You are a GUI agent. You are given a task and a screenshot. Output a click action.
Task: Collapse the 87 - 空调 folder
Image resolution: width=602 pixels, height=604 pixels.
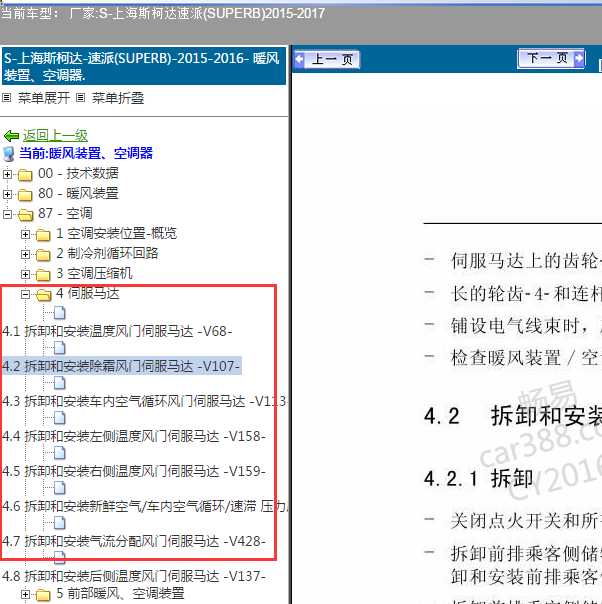[7, 214]
